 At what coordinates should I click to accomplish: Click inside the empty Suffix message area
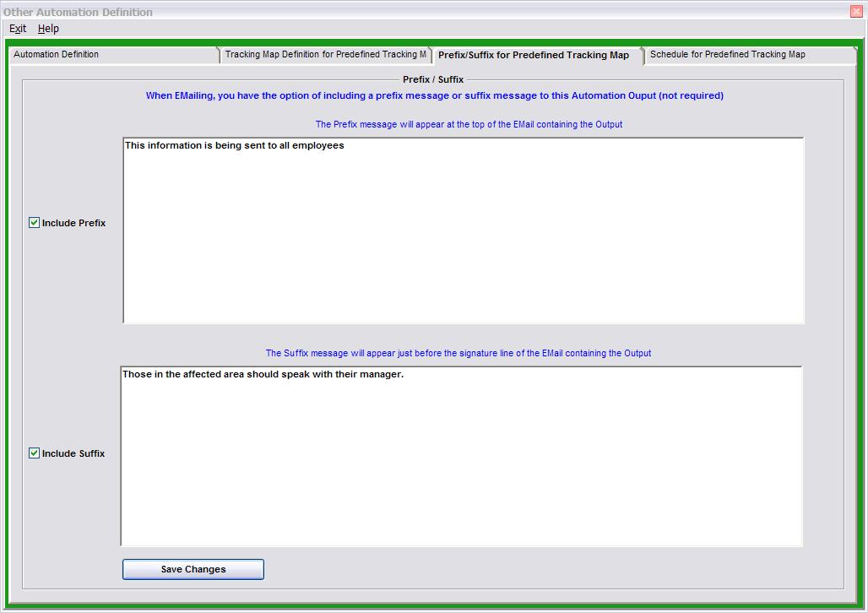461,473
